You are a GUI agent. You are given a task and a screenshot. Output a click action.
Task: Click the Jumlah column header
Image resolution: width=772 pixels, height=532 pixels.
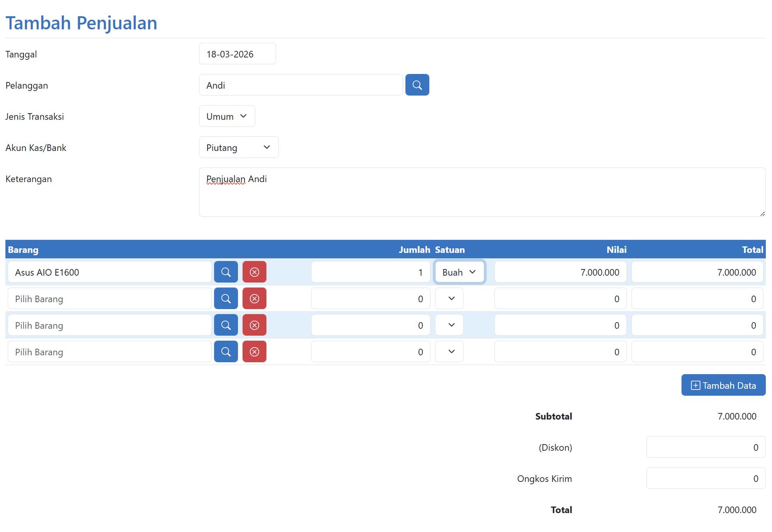tap(414, 250)
